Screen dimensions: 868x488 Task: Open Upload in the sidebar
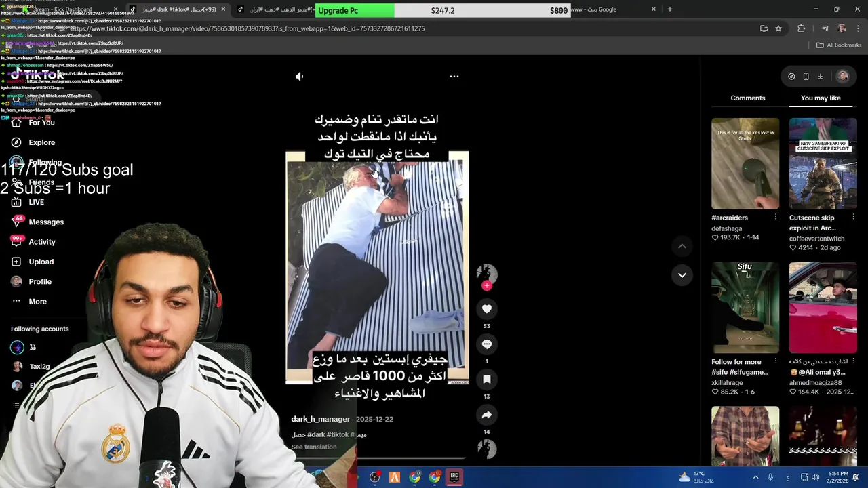[x=41, y=262]
